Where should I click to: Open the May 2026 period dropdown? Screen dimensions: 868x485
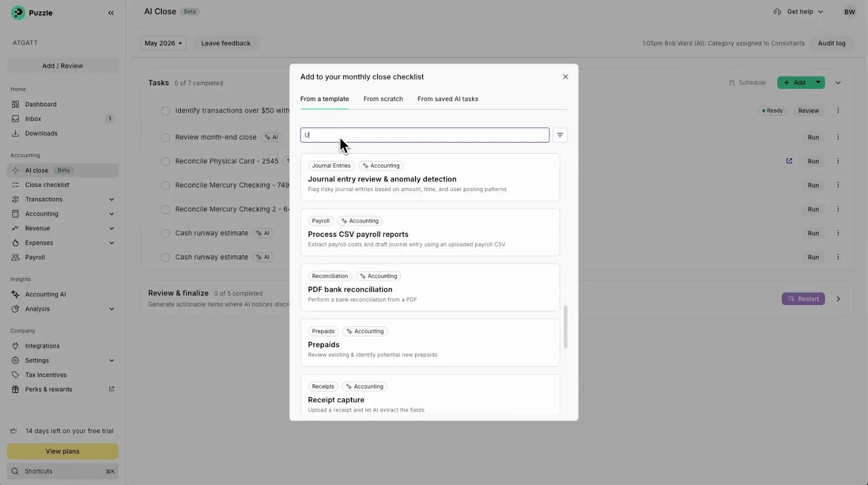point(163,43)
